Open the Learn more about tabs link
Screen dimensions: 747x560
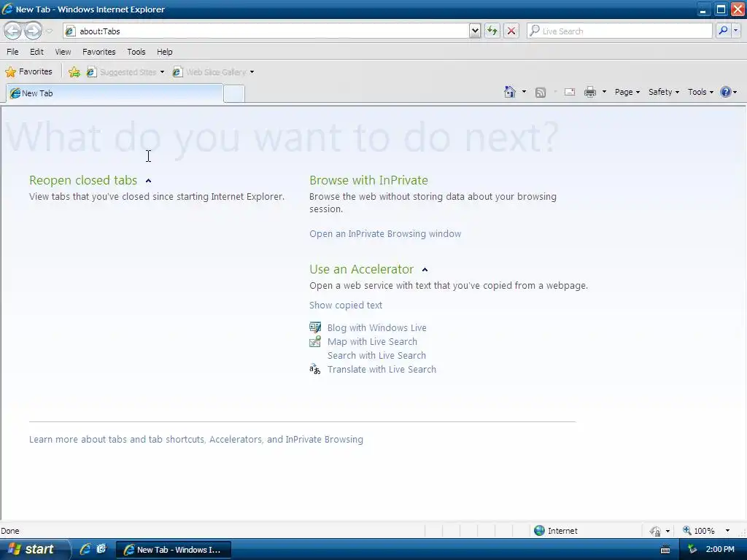(x=196, y=439)
